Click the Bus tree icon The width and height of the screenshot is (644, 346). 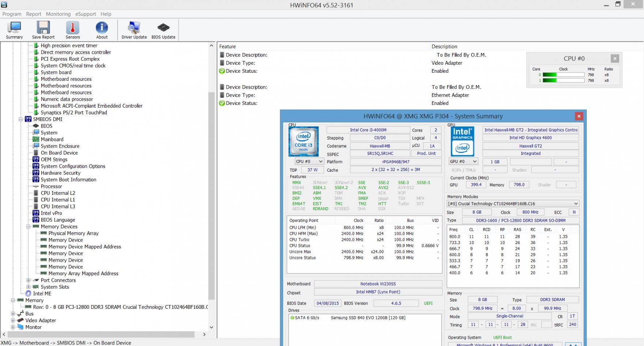(x=20, y=313)
